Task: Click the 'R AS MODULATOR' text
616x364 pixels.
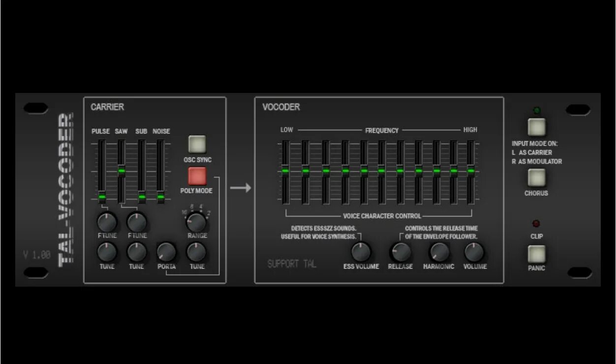Action: tap(537, 161)
